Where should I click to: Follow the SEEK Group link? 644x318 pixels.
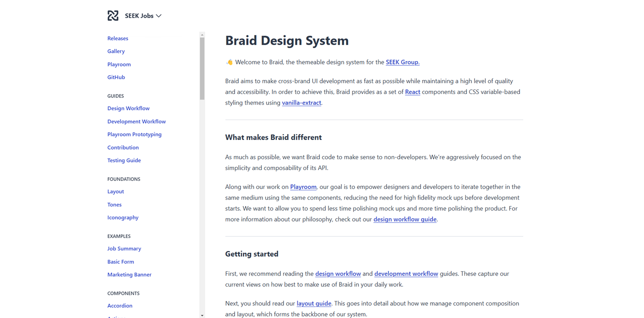(x=402, y=62)
